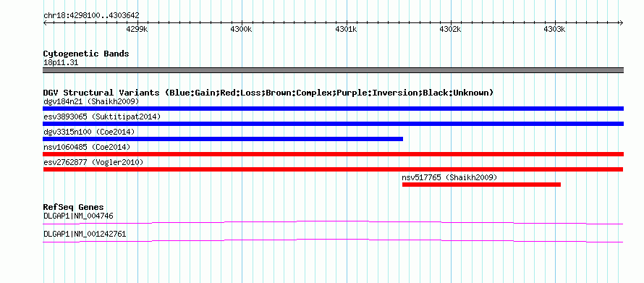Click the ruler's right arrowhead
Screen dimensions: 644x283
pos(622,23)
